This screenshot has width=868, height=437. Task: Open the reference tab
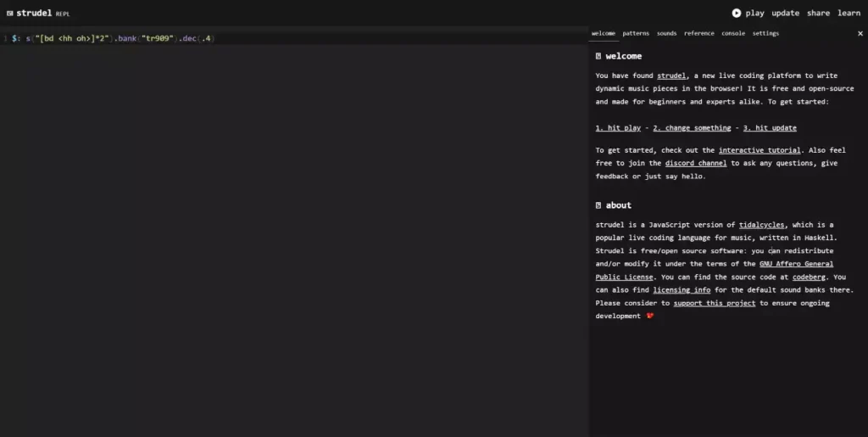point(698,33)
